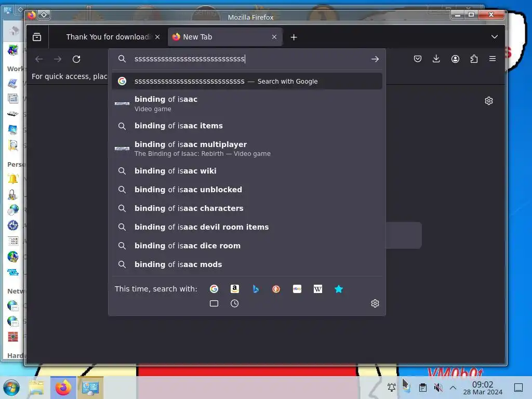Go back using the back arrow
The width and height of the screenshot is (532, 399).
pos(39,59)
